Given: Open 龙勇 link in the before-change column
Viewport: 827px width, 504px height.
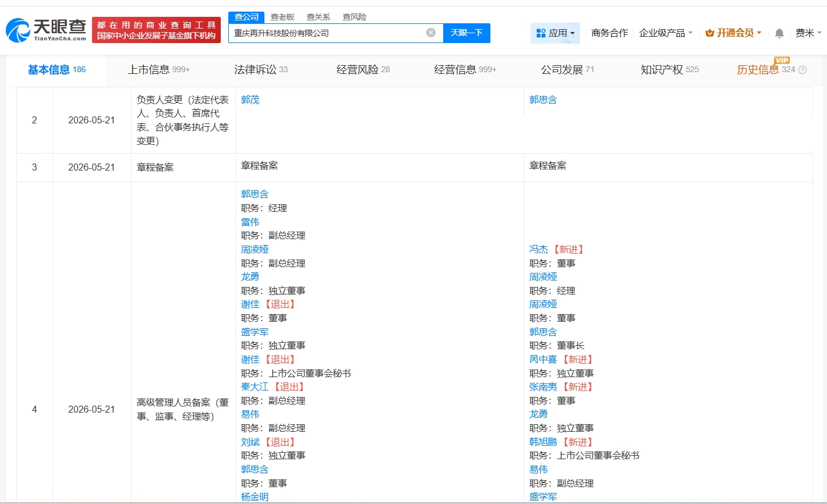Looking at the screenshot, I should pyautogui.click(x=250, y=277).
